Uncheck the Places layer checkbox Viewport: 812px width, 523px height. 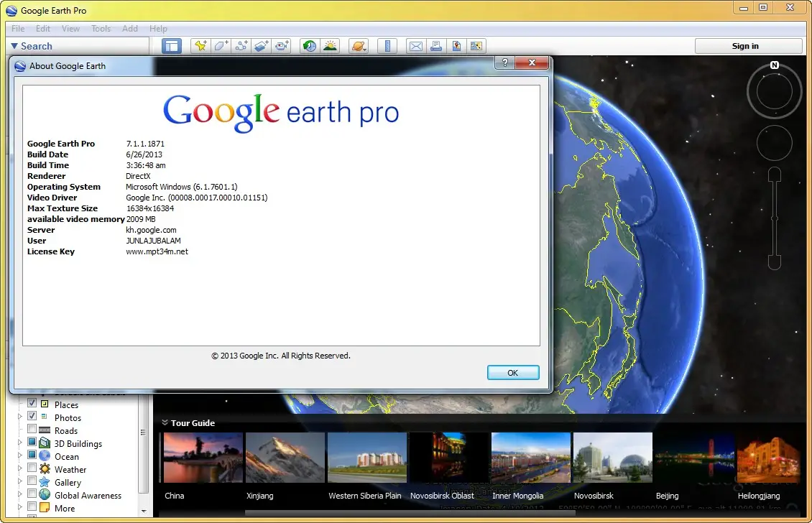click(32, 403)
